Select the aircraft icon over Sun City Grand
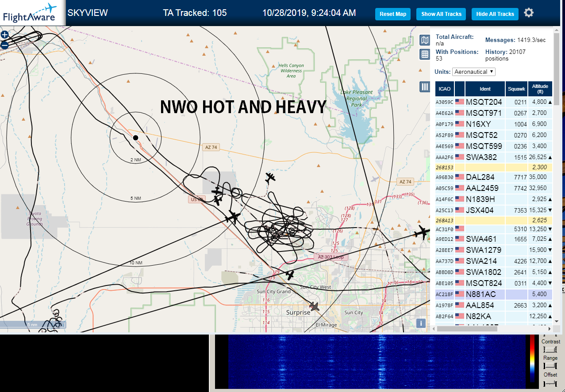Viewport: 565px width, 392px height. pos(290,275)
